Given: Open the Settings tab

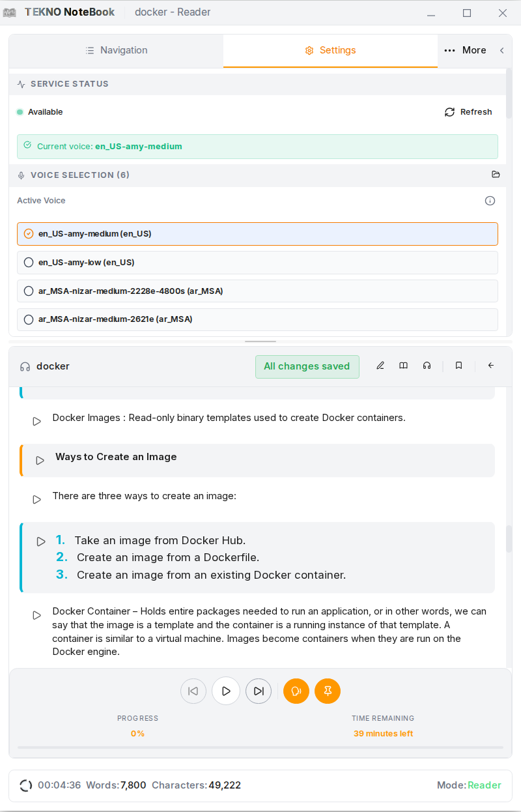Looking at the screenshot, I should (330, 50).
